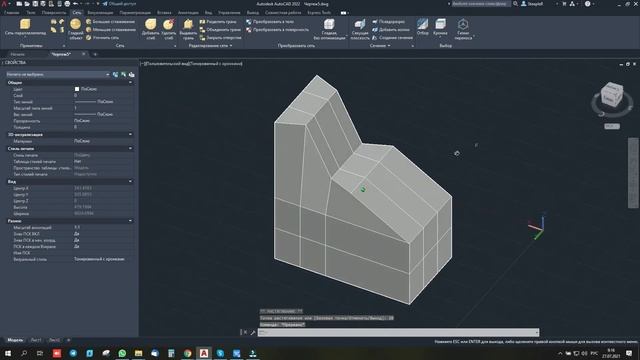Screen dimensions: 640x360
Task: Open WhatsApp from the taskbar
Action: 122,353
